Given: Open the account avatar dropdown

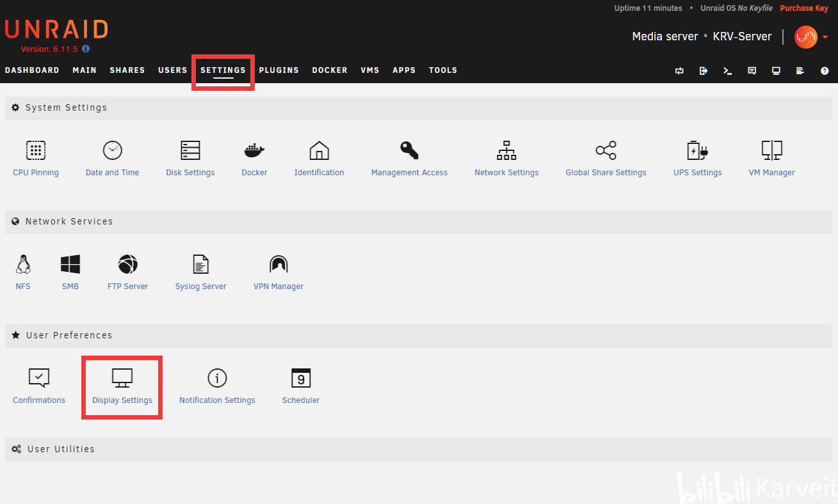Looking at the screenshot, I should coord(811,37).
